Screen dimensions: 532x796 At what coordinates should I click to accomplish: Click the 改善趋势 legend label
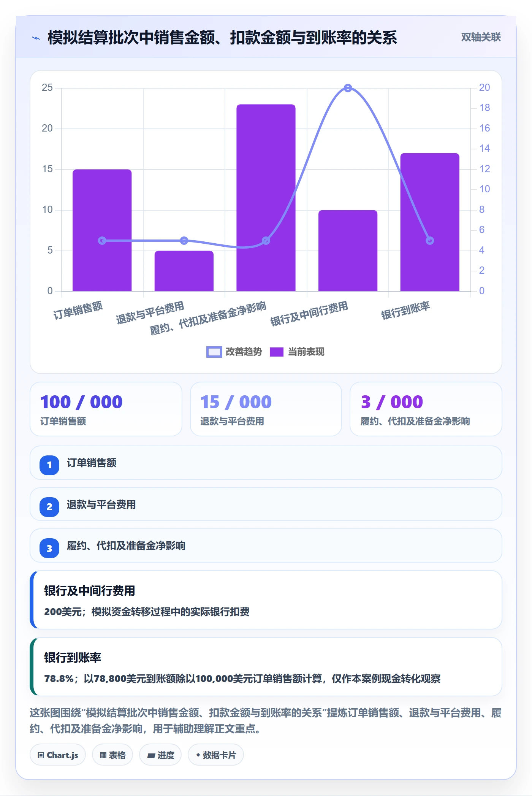click(x=244, y=352)
